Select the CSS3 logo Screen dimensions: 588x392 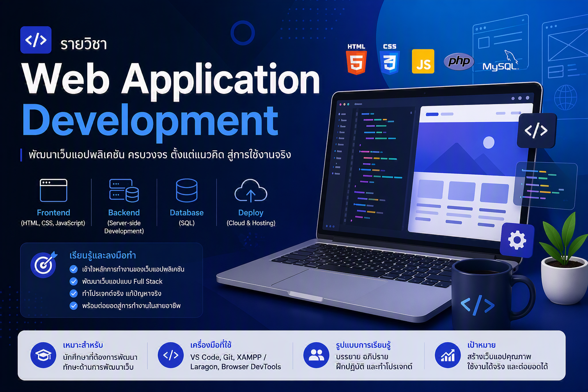click(390, 59)
